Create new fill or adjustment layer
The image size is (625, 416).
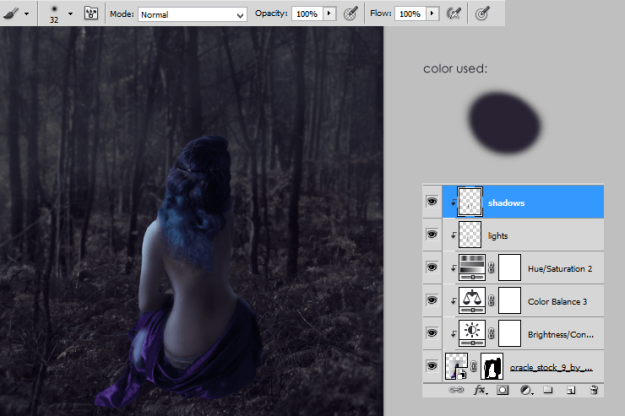(527, 390)
